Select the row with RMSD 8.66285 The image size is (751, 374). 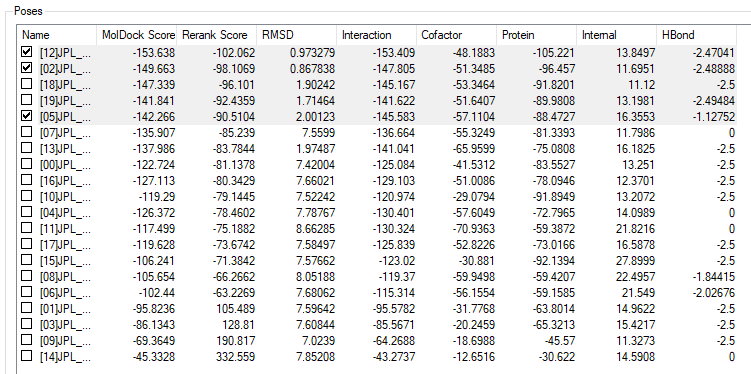376,228
